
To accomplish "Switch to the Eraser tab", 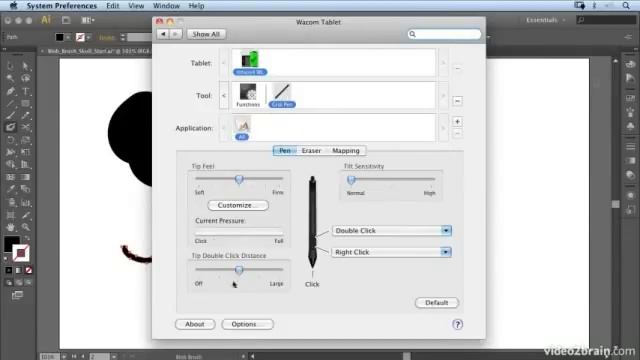I will (311, 151).
